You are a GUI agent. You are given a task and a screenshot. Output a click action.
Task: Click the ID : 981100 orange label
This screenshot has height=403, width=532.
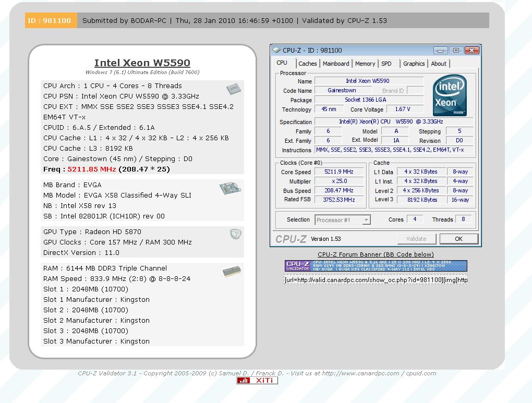(51, 20)
